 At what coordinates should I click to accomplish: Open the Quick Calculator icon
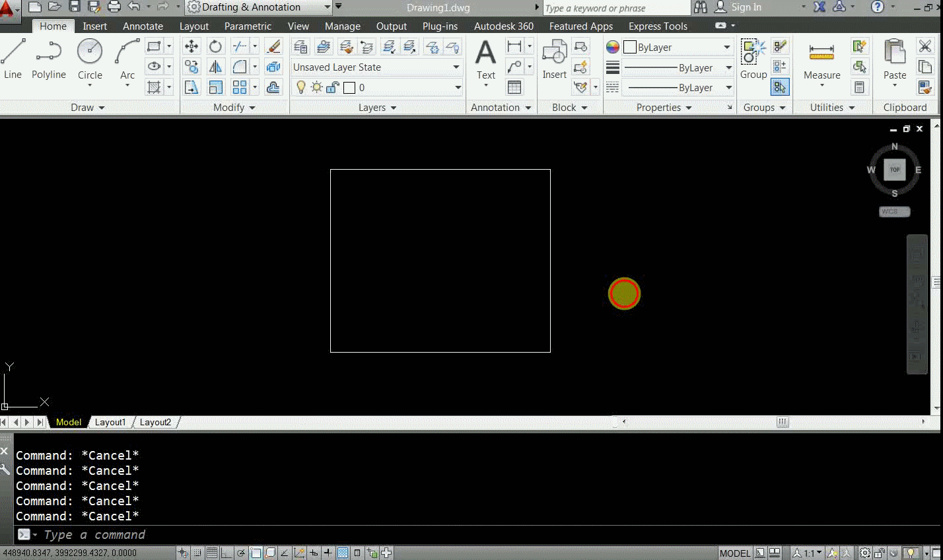click(859, 87)
